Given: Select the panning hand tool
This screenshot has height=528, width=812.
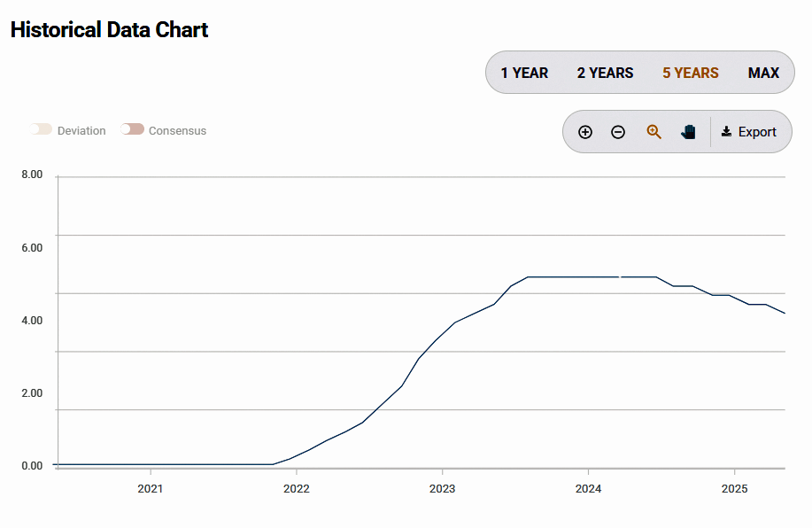Looking at the screenshot, I should pyautogui.click(x=689, y=132).
